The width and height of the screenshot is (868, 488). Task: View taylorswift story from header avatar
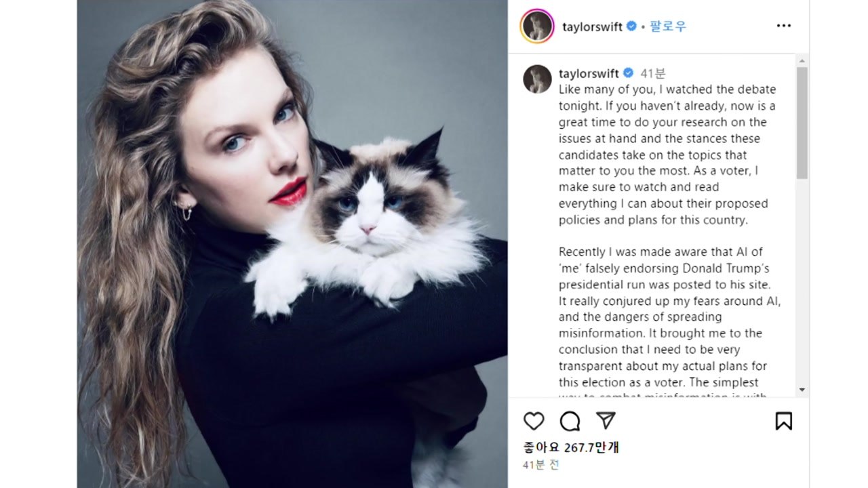tap(537, 26)
